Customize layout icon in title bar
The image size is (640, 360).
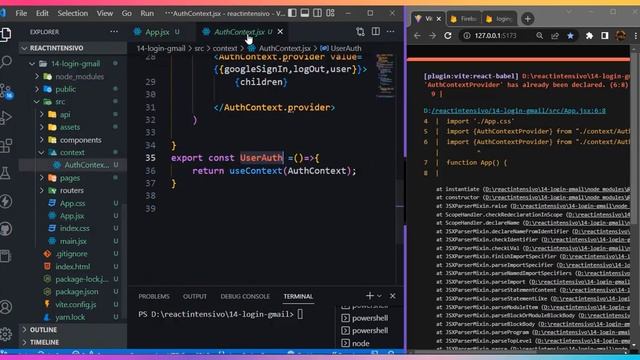coord(330,13)
